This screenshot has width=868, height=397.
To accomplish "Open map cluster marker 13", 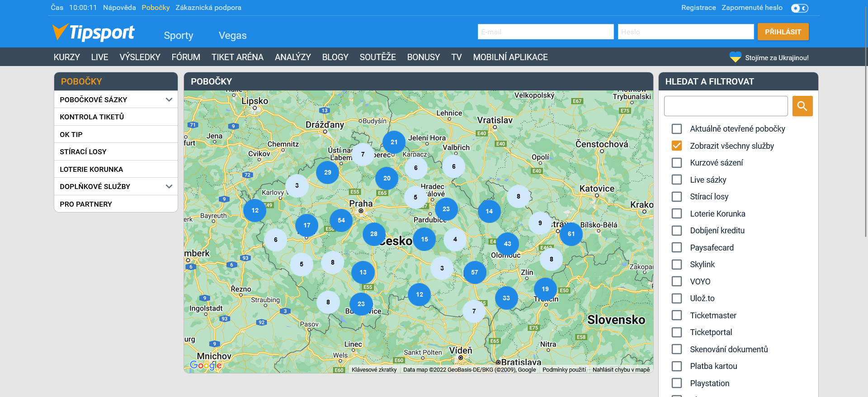I will [x=363, y=272].
